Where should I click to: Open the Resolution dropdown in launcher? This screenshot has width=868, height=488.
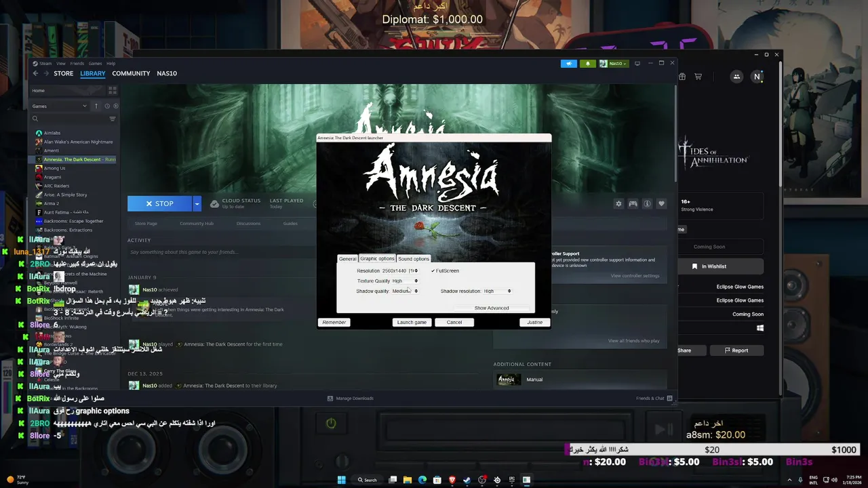400,270
